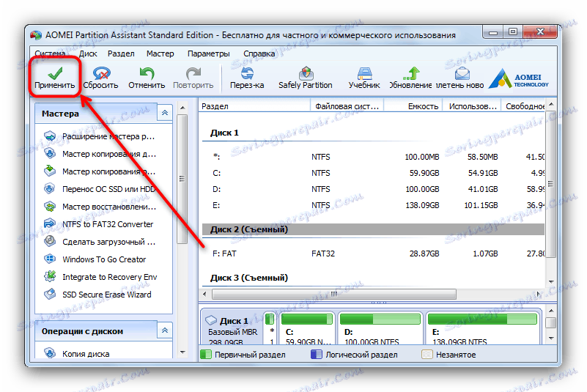Select Диск 1 icon in disk map
587x392 pixels.
click(211, 320)
